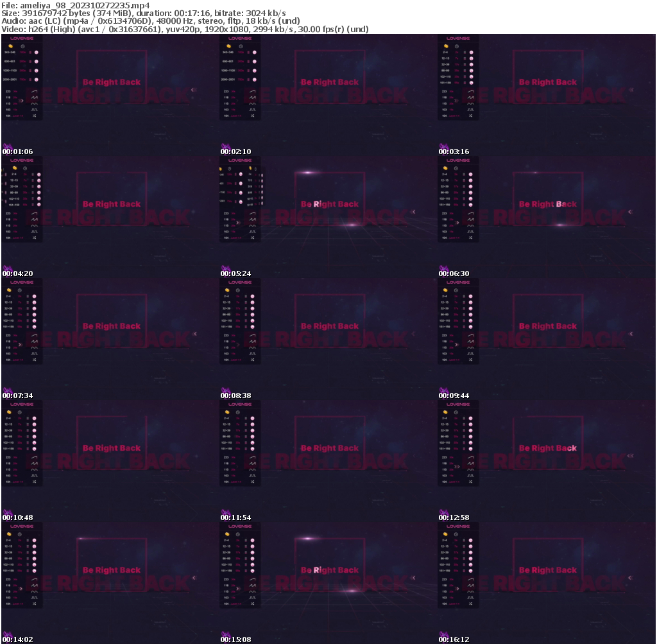
Task: Click the 00:14:02 timestamp label
Action: (17, 640)
